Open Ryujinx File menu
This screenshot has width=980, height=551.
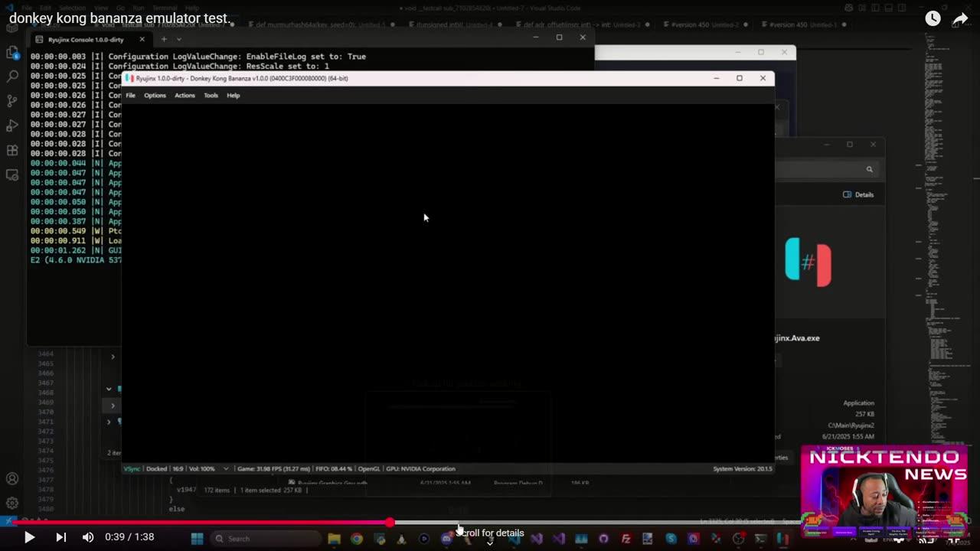[130, 96]
